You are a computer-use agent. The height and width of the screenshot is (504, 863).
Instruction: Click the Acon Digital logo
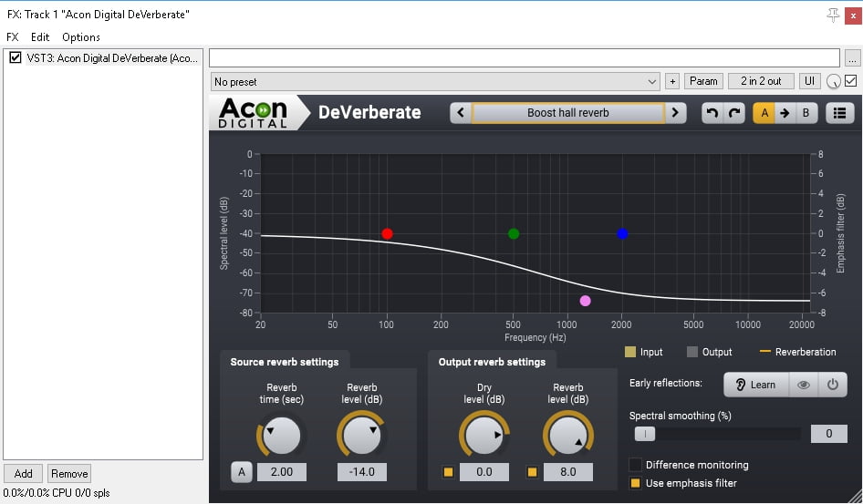[253, 113]
